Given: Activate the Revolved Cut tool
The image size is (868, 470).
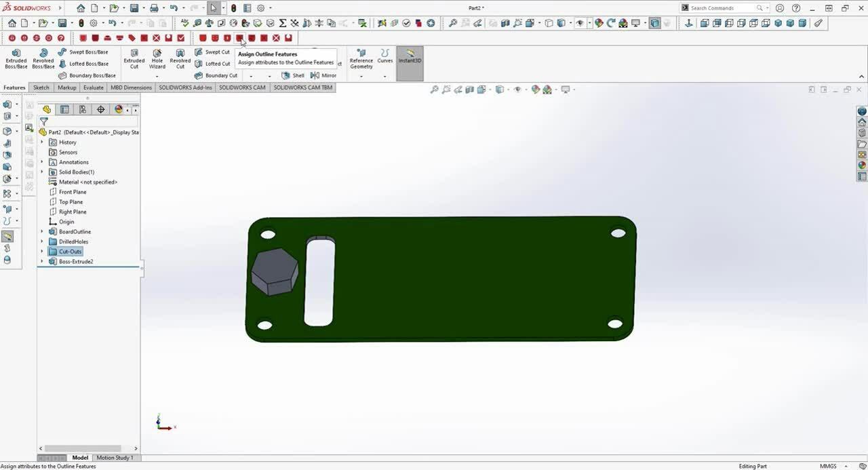Looking at the screenshot, I should coord(180,58).
